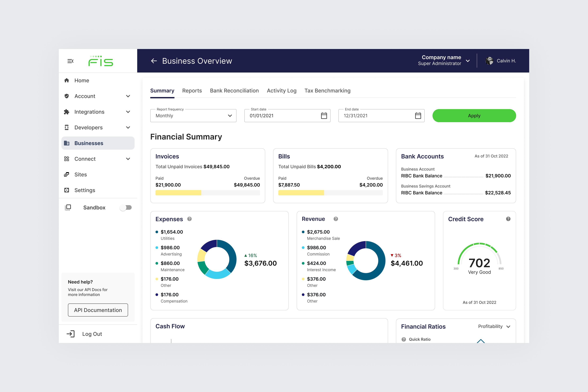This screenshot has width=588, height=392.
Task: Open the Company name dropdown arrow
Action: 468,61
